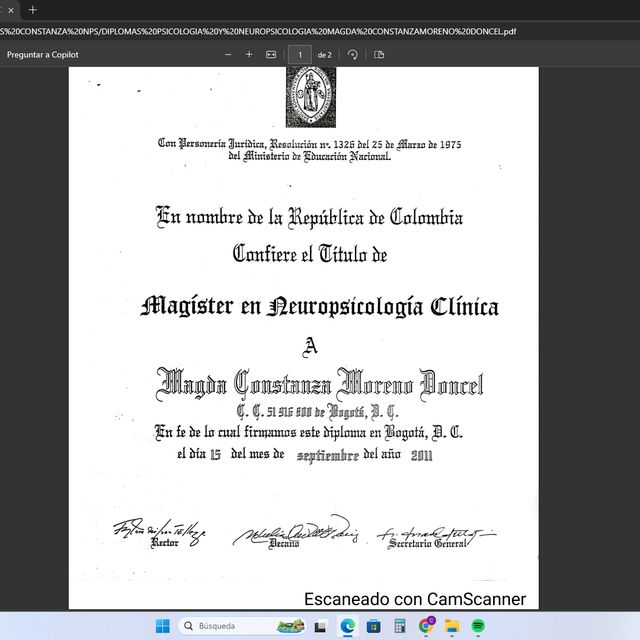
Task: Open Task View from the taskbar
Action: click(x=320, y=626)
